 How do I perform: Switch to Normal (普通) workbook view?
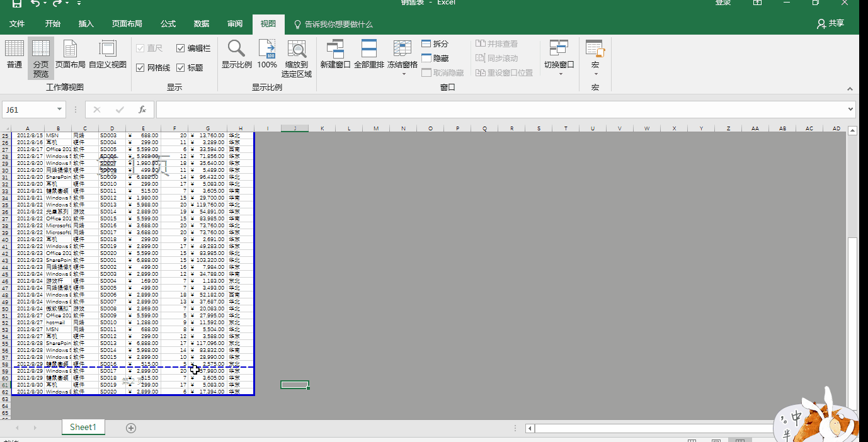click(x=14, y=54)
